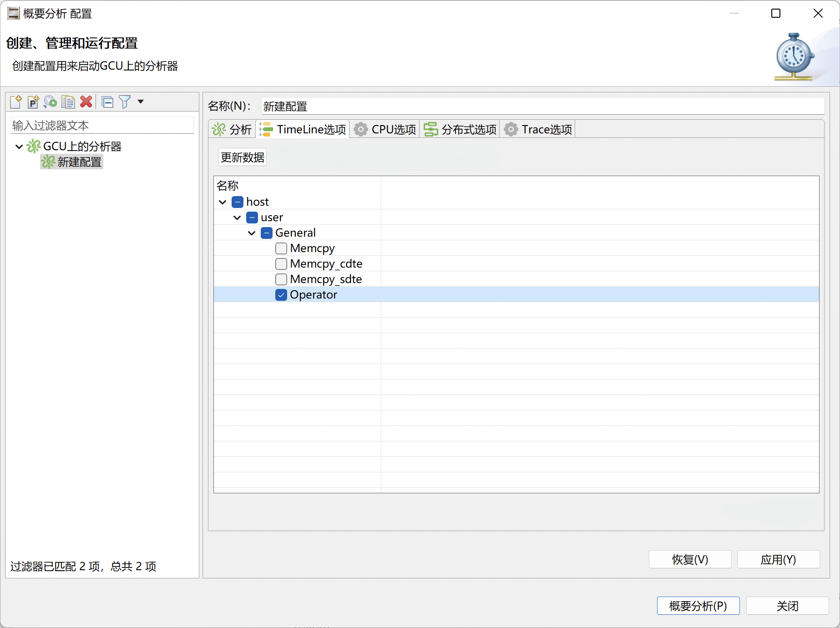Click the collapse all icon

pos(107,102)
